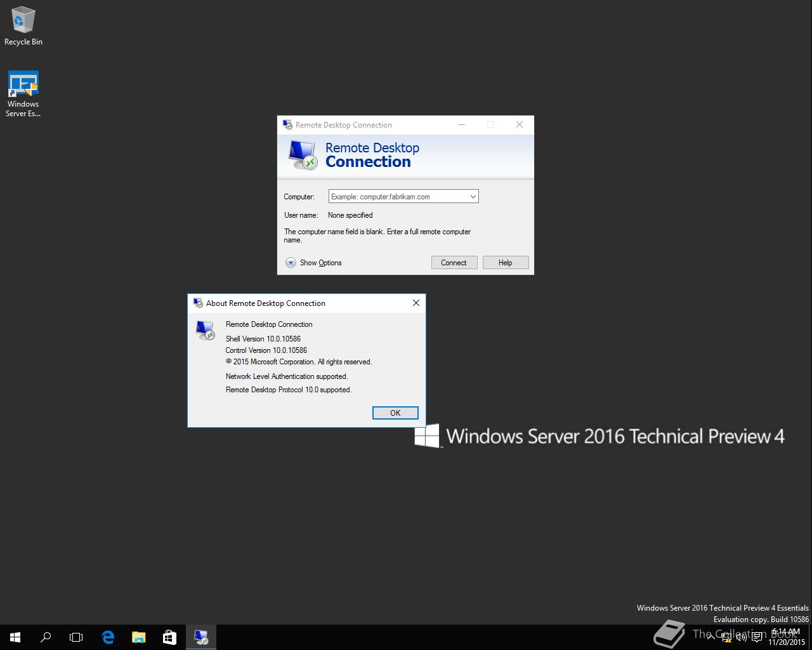This screenshot has width=812, height=650.
Task: Click the Microsoft copyright line in About
Action: click(x=299, y=362)
